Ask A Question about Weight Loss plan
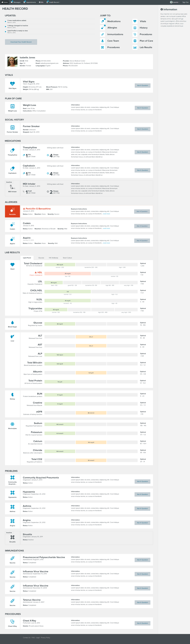Screen dimensions: 190x644 [x=142, y=108]
